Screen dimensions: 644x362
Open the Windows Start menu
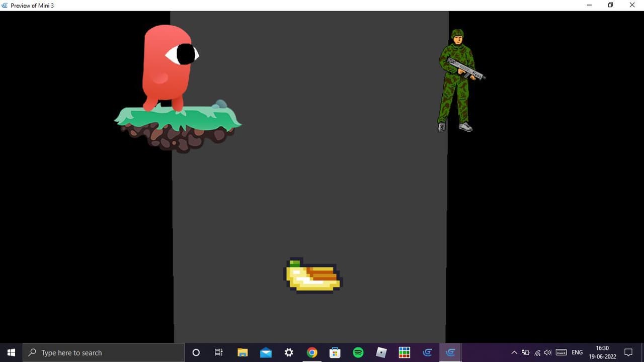(x=11, y=352)
